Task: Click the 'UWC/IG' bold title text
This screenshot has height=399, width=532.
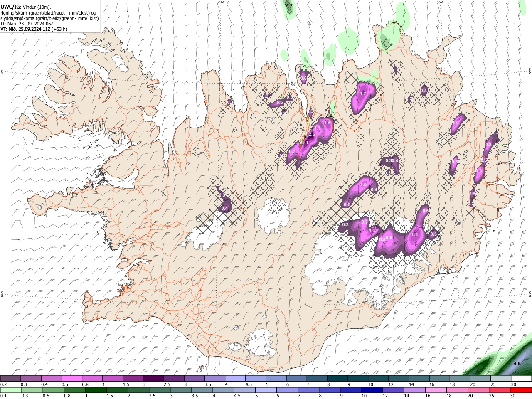Action: coord(10,7)
